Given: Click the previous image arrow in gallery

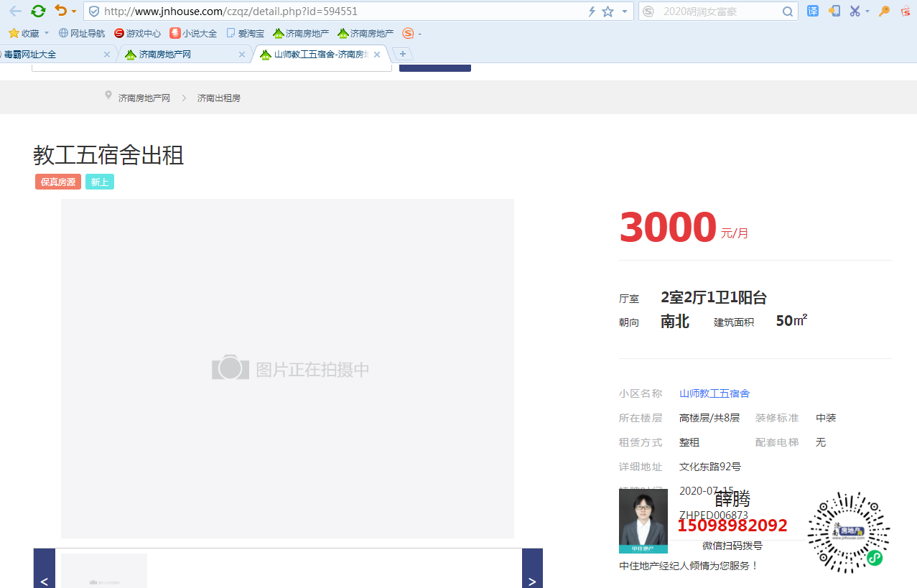Looking at the screenshot, I should point(45,580).
